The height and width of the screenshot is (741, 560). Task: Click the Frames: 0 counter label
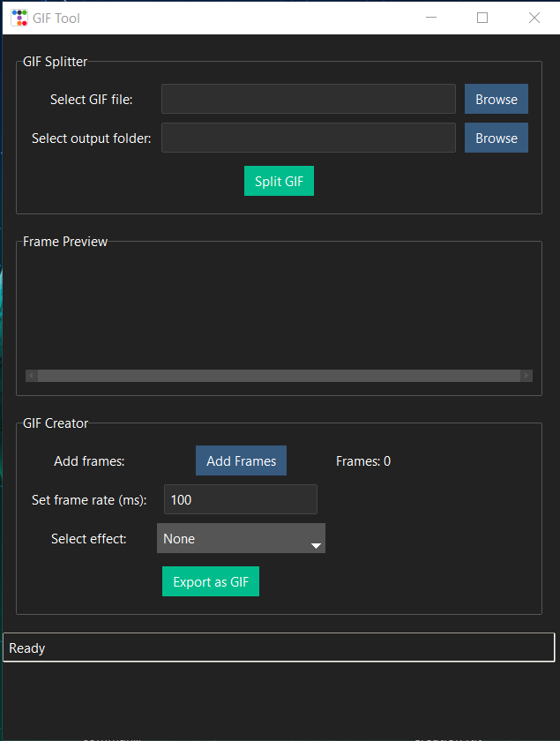coord(362,460)
